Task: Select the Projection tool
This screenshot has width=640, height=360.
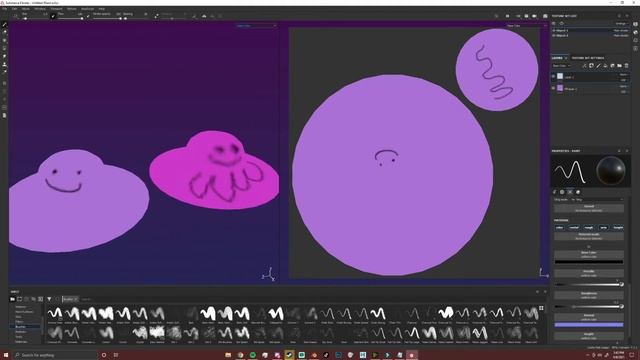Action: point(4,40)
